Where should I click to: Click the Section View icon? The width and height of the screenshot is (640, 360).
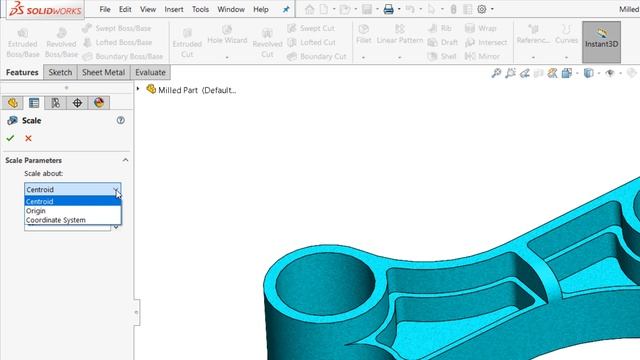point(539,73)
